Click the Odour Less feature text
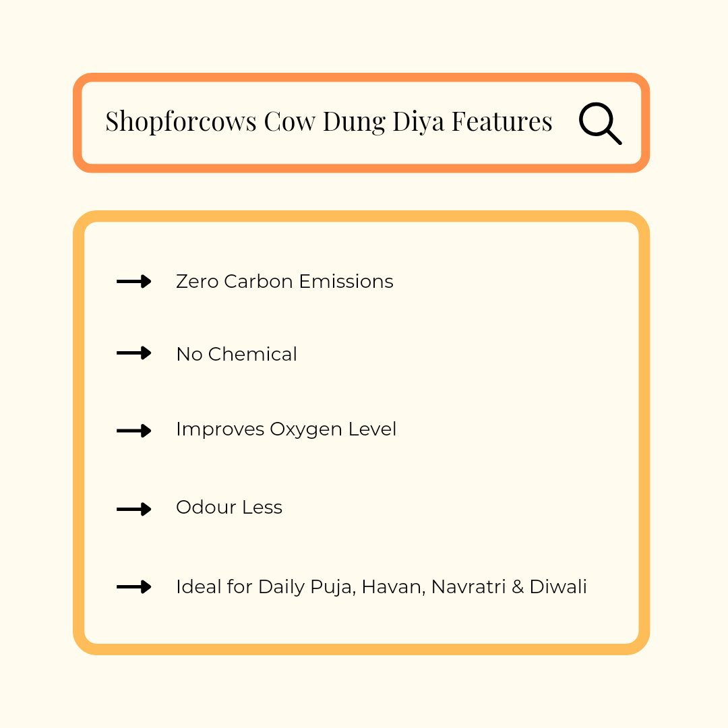Screen dimensions: 728x728 click(x=229, y=508)
